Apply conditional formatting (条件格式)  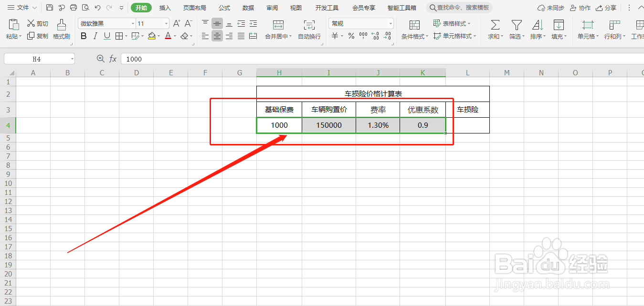412,36
